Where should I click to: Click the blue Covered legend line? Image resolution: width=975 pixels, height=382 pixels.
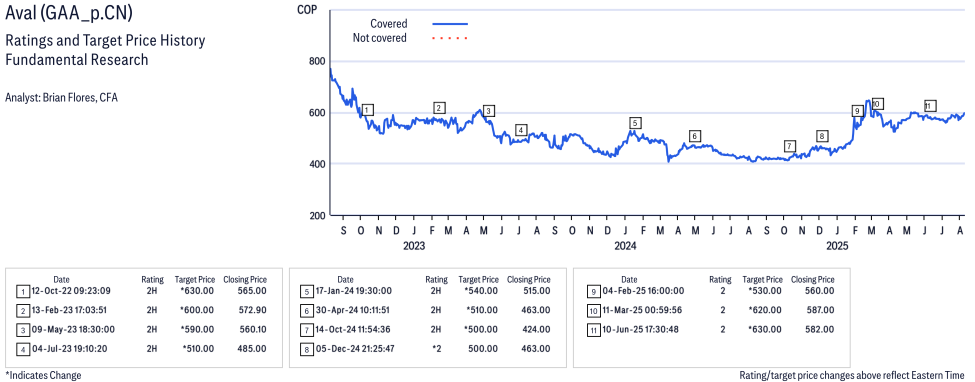[x=450, y=24]
